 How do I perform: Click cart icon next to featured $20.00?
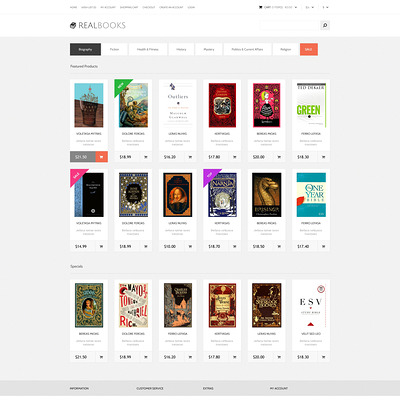[279, 157]
